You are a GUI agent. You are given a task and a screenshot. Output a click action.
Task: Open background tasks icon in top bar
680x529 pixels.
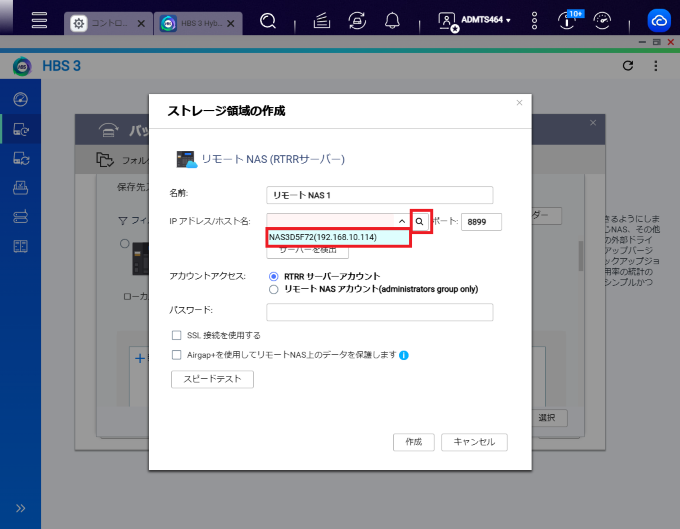tap(321, 20)
